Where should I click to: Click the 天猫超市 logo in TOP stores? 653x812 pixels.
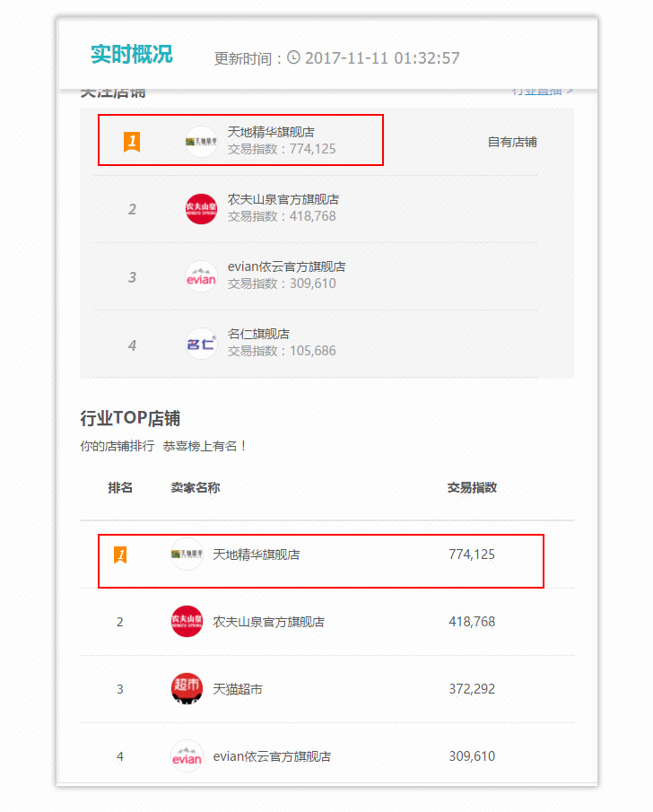point(187,689)
